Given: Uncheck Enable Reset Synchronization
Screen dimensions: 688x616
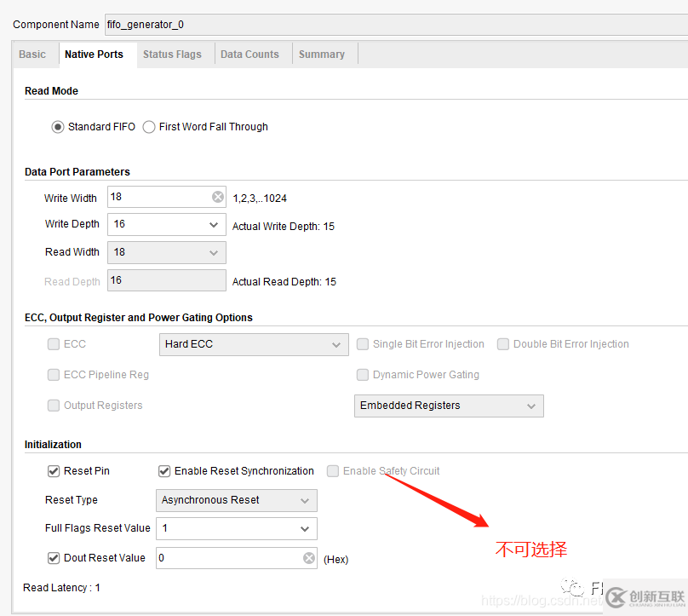Looking at the screenshot, I should [x=164, y=471].
